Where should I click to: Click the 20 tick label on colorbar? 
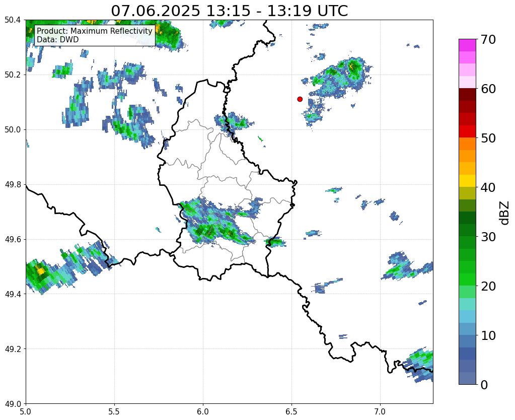point(488,286)
